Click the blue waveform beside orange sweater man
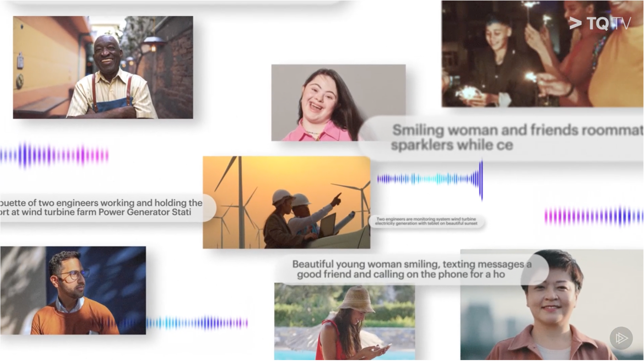This screenshot has height=361, width=644. point(197,323)
